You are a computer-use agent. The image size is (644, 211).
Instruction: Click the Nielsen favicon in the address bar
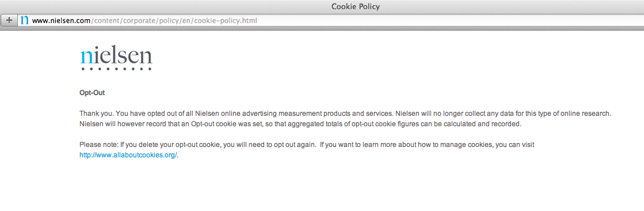(x=25, y=20)
